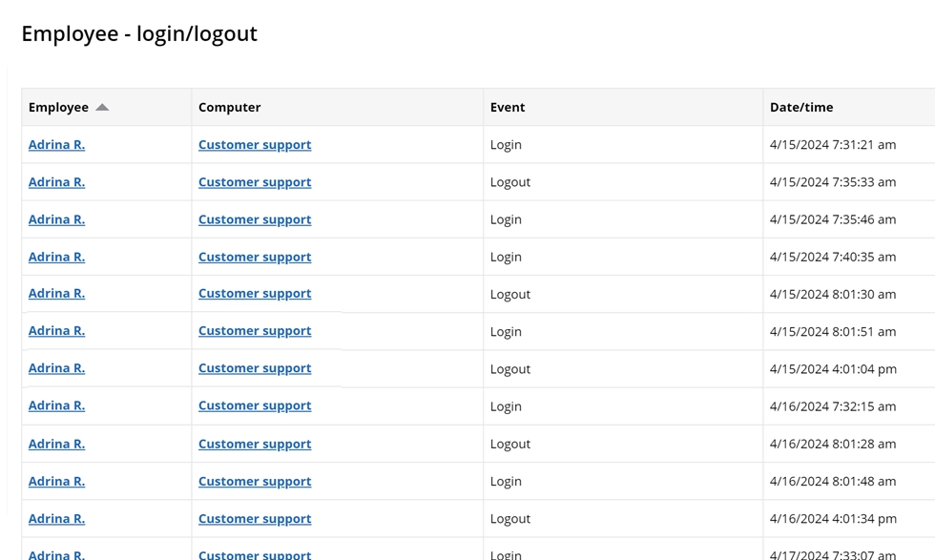Open Adrina R. link in the 8:01:51 am Login row
The height and width of the screenshot is (560, 935).
point(55,330)
